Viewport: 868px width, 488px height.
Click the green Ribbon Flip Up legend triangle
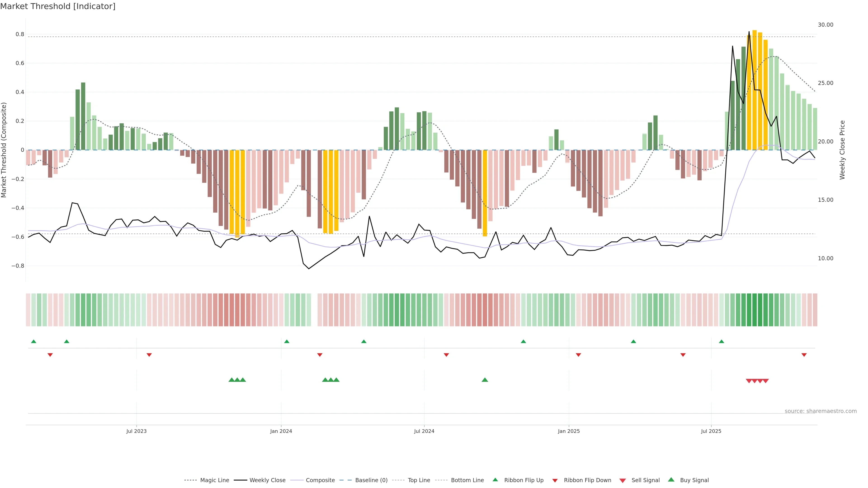tap(495, 480)
